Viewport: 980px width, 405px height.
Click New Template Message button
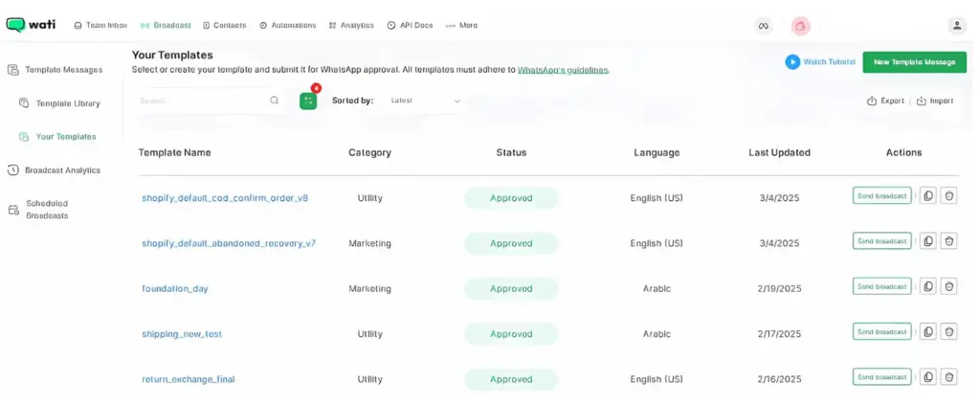pyautogui.click(x=914, y=62)
